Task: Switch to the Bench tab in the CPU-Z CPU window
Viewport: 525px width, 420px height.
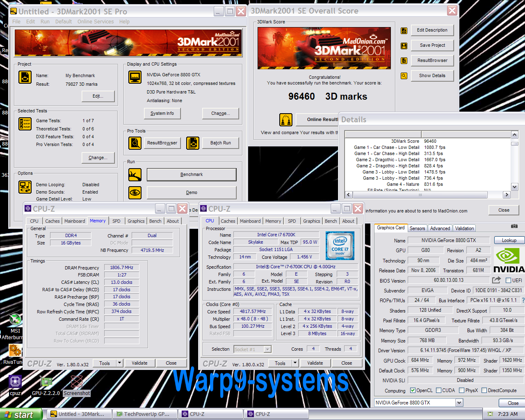Action: click(331, 221)
